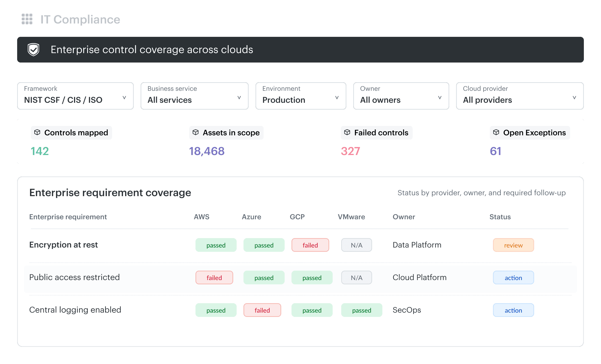
Task: Click the shield checkmark icon in banner
Action: coord(33,50)
